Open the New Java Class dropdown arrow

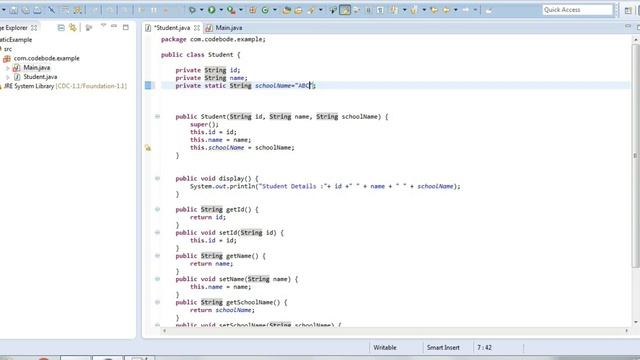pos(275,10)
